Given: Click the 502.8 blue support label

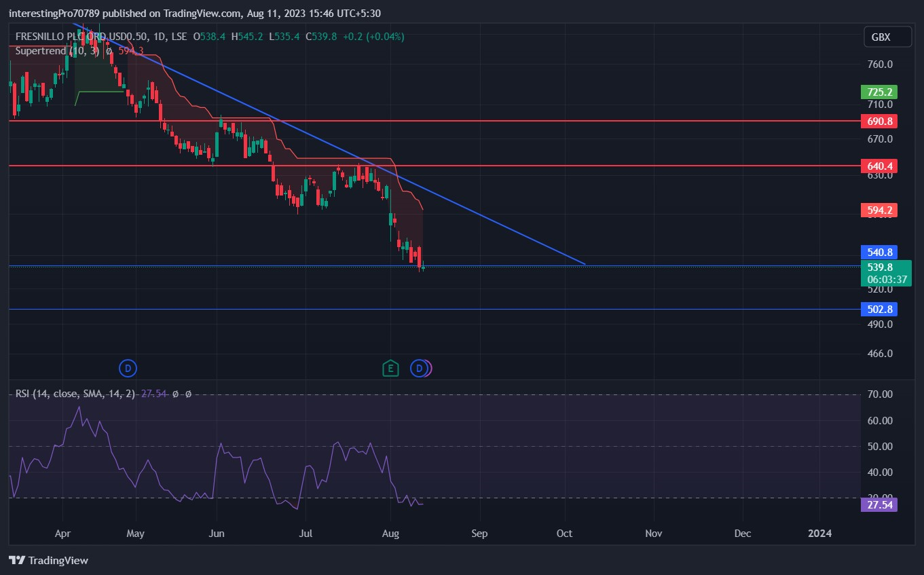Looking at the screenshot, I should click(x=879, y=309).
